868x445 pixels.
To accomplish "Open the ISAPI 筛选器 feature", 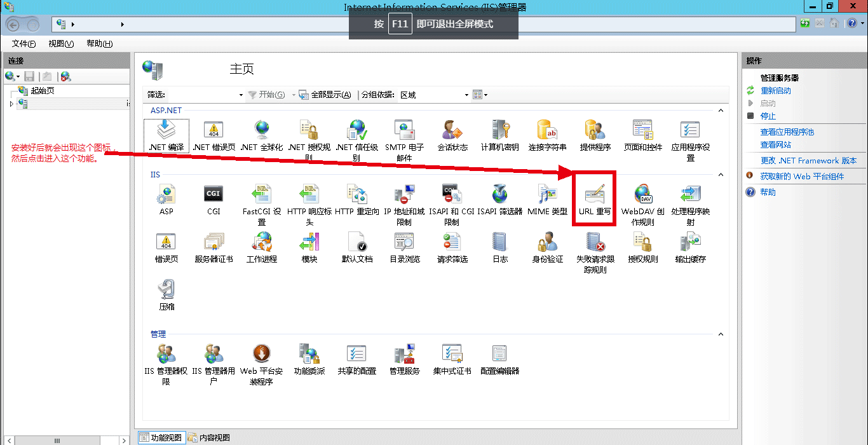I will [500, 200].
